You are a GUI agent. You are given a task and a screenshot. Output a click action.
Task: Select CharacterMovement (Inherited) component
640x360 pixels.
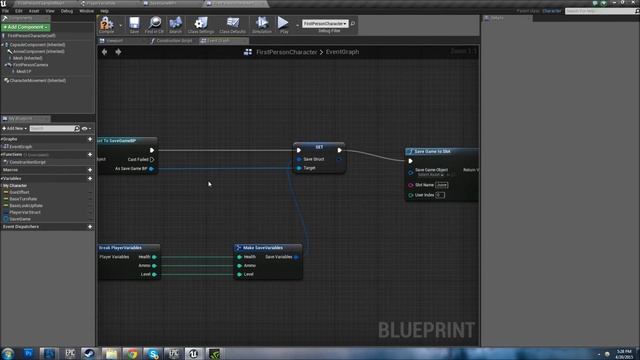tap(38, 80)
